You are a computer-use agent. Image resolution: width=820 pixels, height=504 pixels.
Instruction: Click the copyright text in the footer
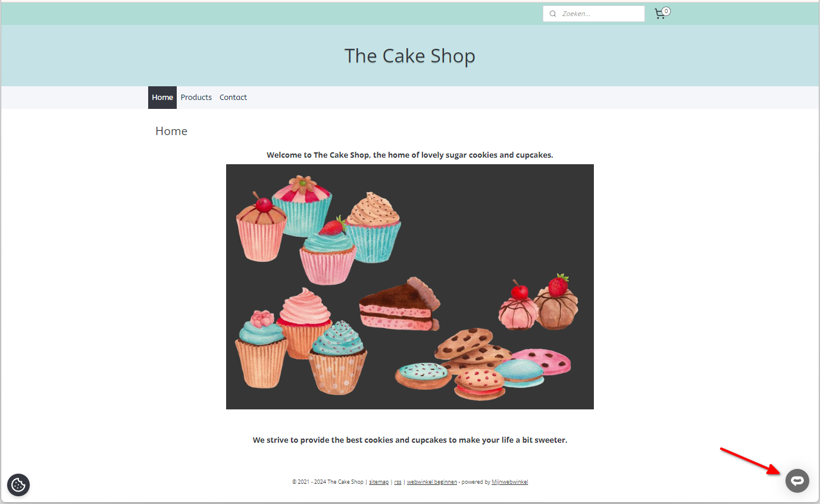pos(327,482)
